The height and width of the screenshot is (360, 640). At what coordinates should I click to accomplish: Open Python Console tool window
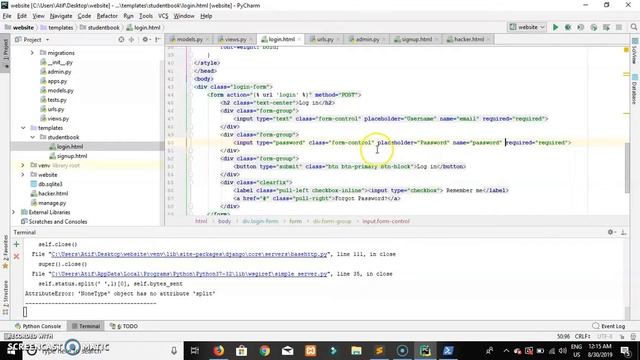pyautogui.click(x=38, y=326)
